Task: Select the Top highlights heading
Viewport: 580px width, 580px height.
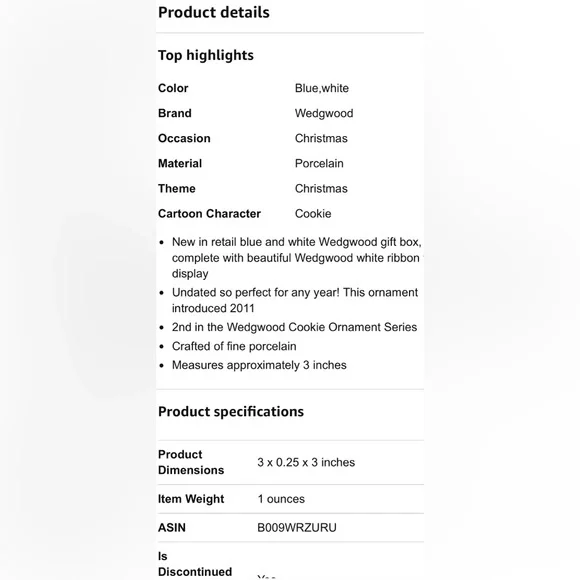Action: point(206,55)
